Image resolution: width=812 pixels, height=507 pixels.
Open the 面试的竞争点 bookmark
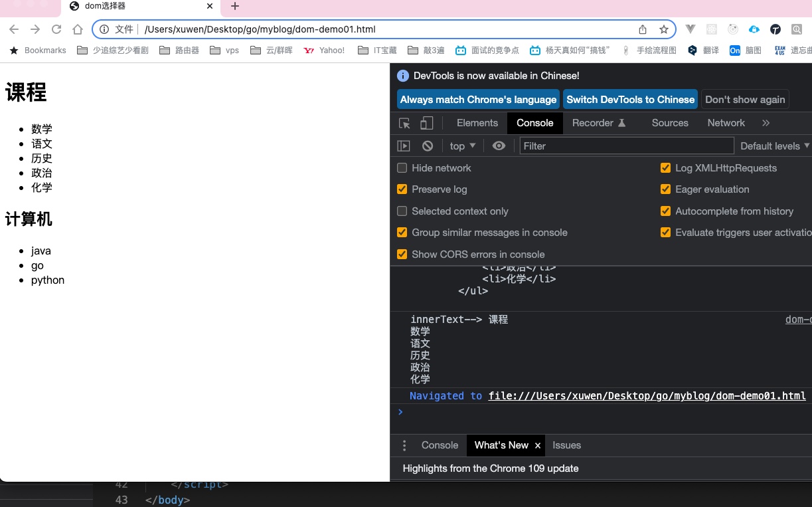487,50
